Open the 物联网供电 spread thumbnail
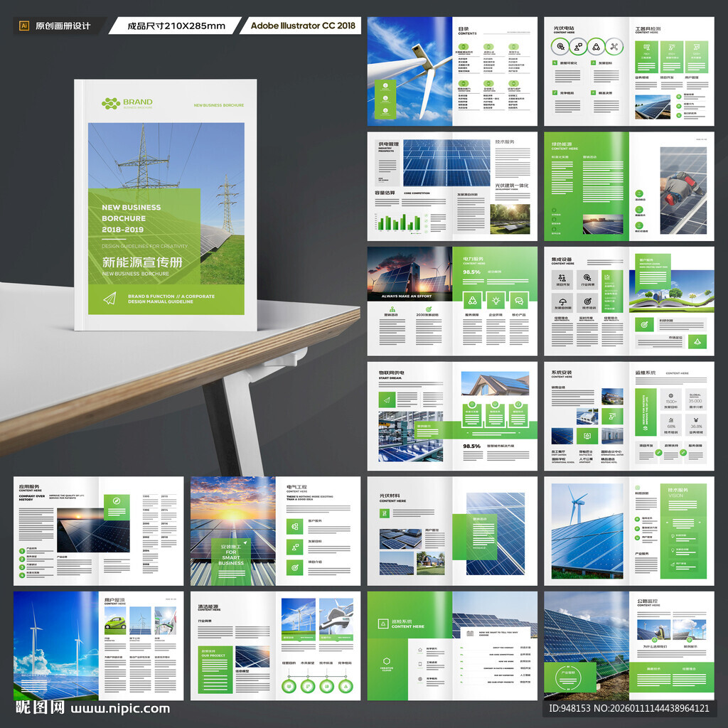 (452, 416)
